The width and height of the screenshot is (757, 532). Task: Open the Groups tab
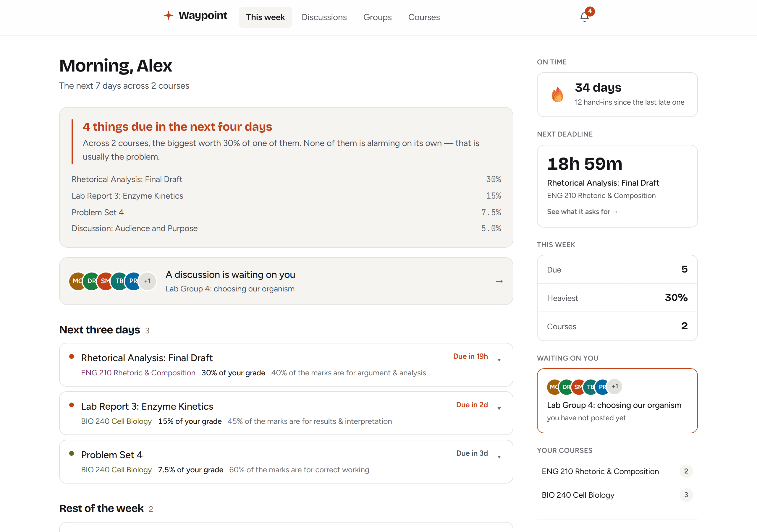pos(377,17)
